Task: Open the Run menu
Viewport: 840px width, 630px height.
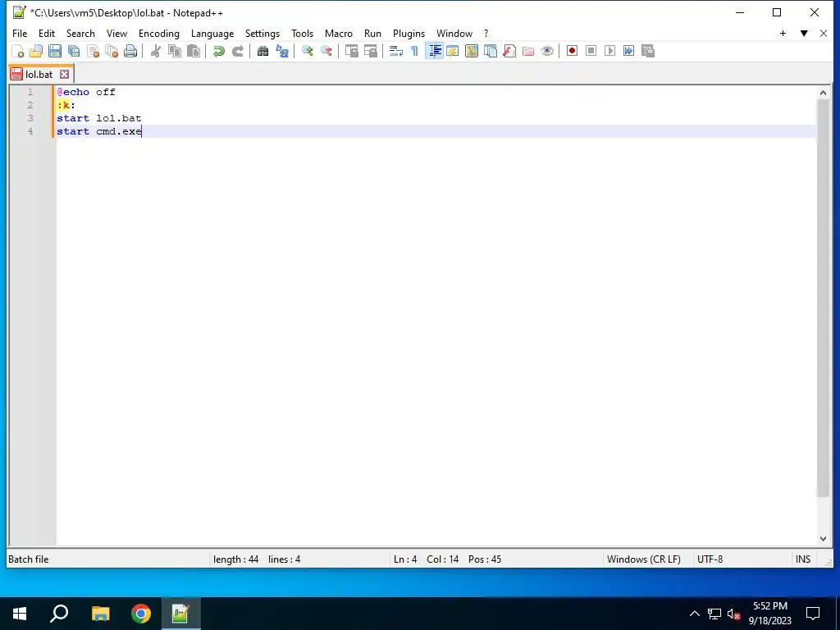Action: [373, 33]
